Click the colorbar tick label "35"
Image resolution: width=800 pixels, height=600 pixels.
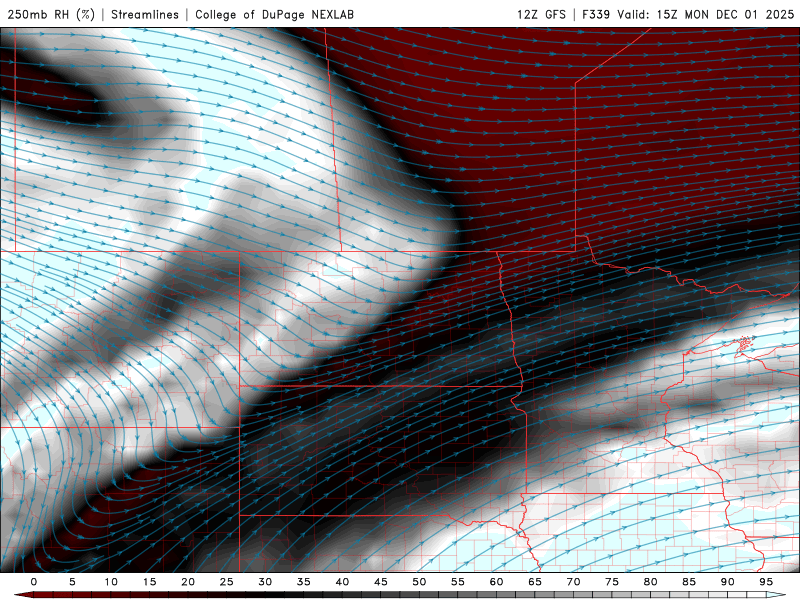[x=303, y=582]
